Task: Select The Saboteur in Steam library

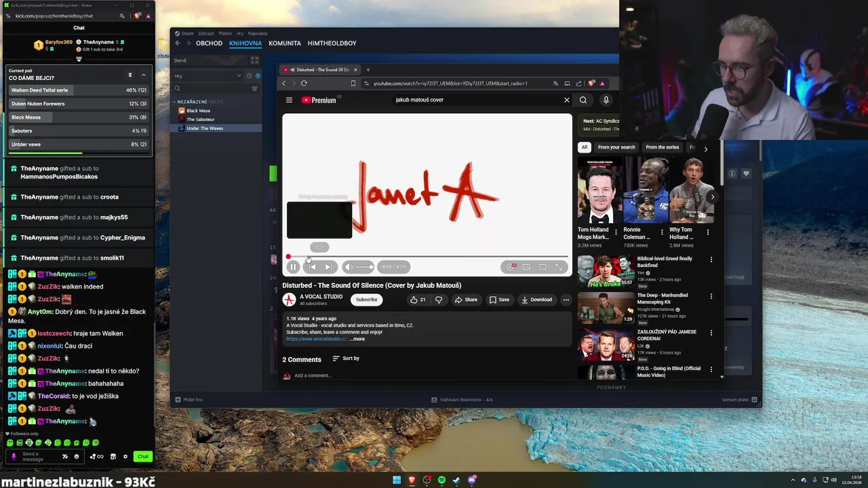Action: click(x=200, y=119)
